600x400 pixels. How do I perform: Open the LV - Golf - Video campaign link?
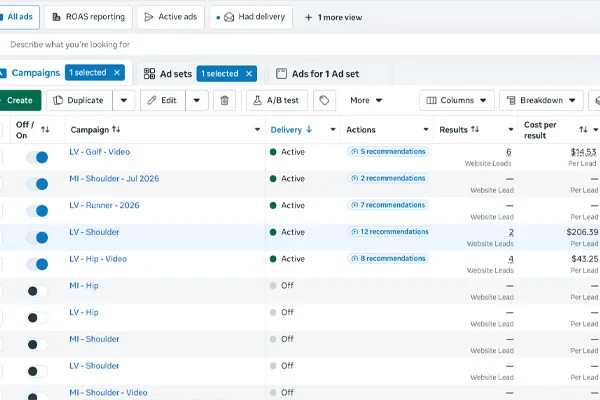[99, 152]
